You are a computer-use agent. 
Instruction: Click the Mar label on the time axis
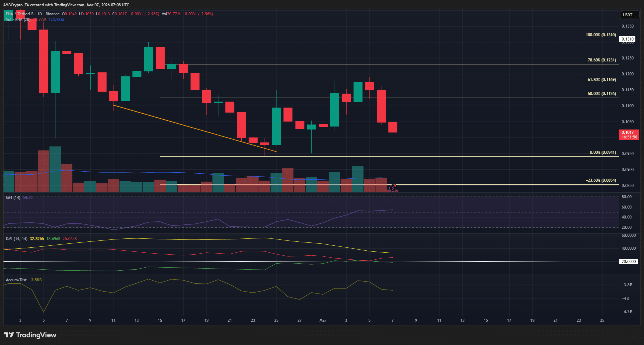322,320
